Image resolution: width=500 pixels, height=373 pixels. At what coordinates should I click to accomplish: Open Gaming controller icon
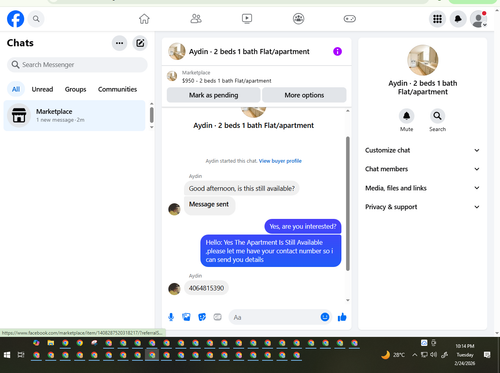tap(350, 19)
